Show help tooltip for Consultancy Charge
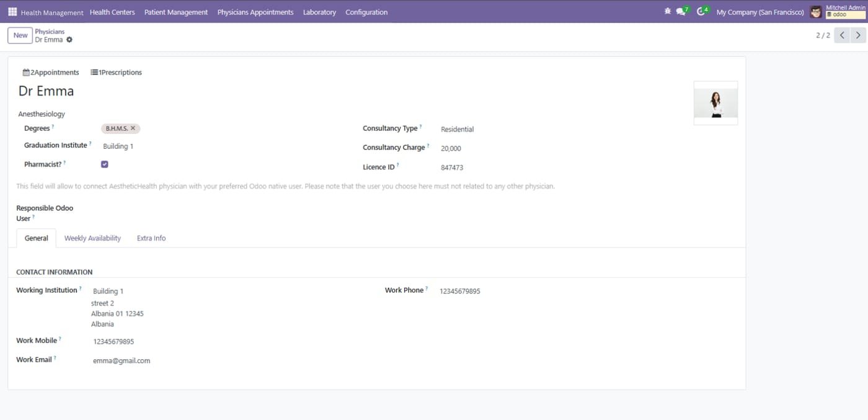Viewport: 868px width, 420px height. coord(428,146)
